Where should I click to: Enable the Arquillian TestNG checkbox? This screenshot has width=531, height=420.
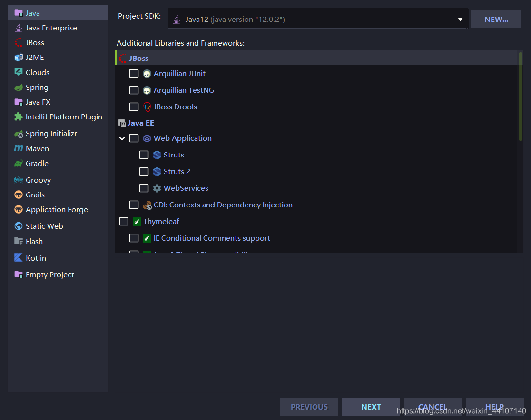pos(134,90)
